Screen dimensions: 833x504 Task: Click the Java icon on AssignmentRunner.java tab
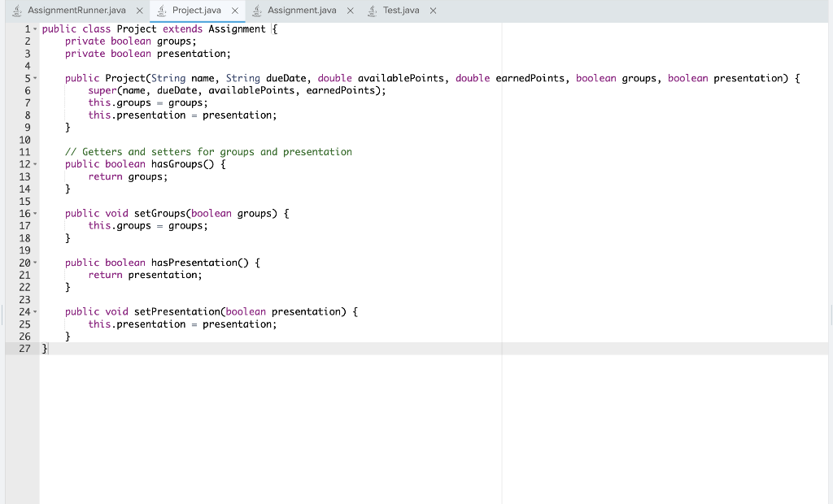(x=17, y=11)
